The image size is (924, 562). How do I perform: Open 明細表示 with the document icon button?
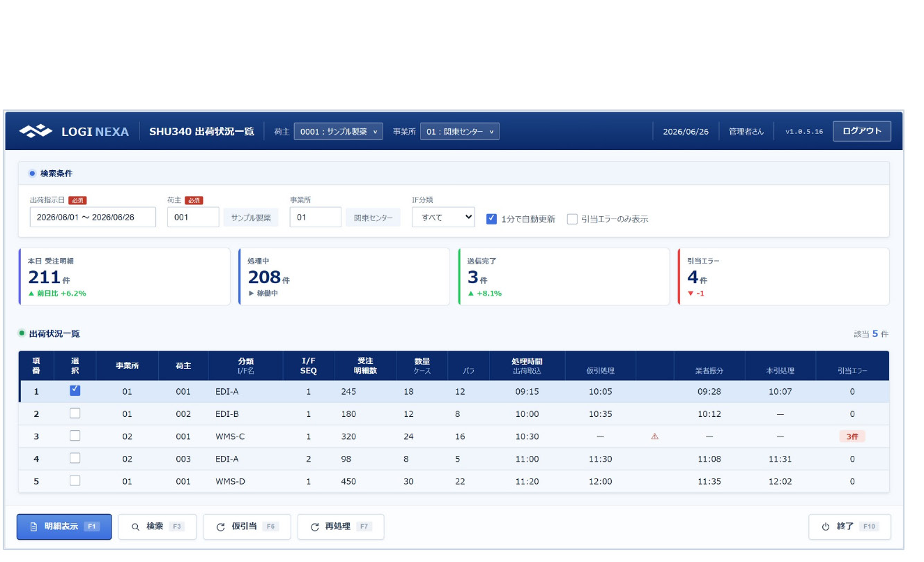[64, 526]
